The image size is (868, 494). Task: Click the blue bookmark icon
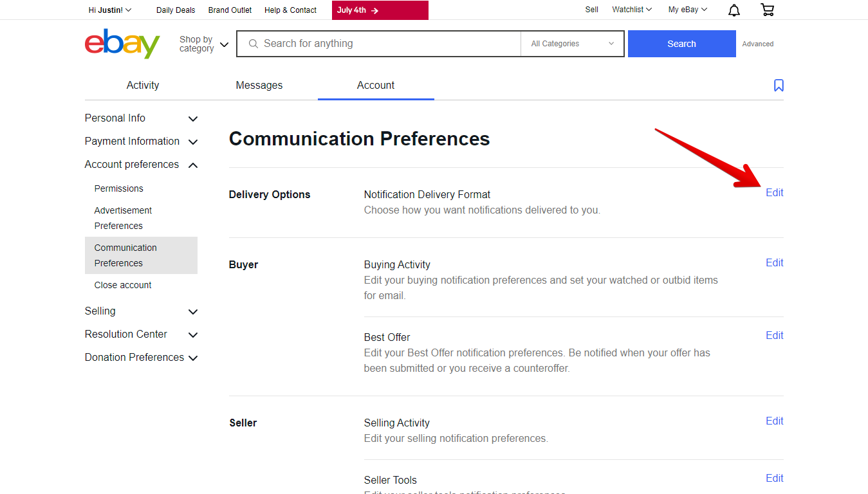[779, 86]
